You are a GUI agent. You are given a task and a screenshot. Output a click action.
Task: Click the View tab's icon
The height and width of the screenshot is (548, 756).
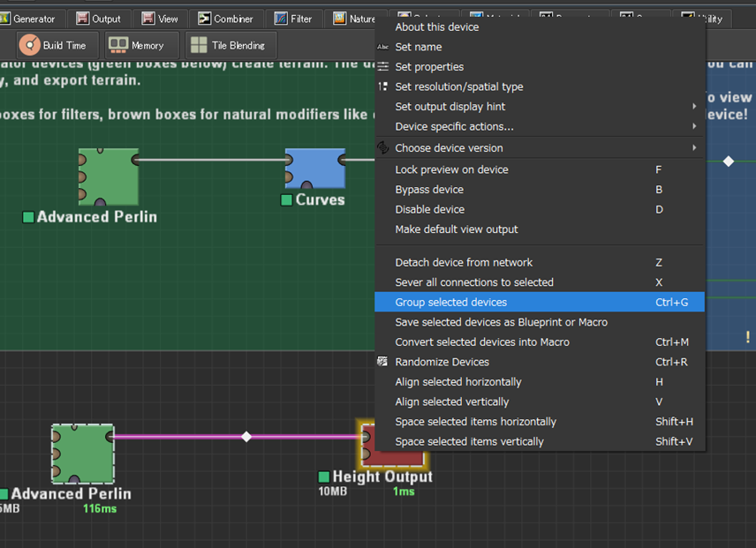click(148, 19)
